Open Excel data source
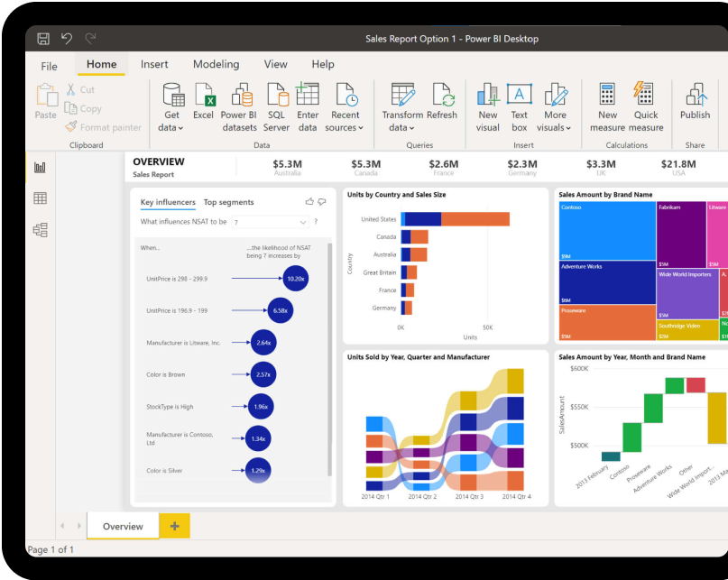 point(203,101)
